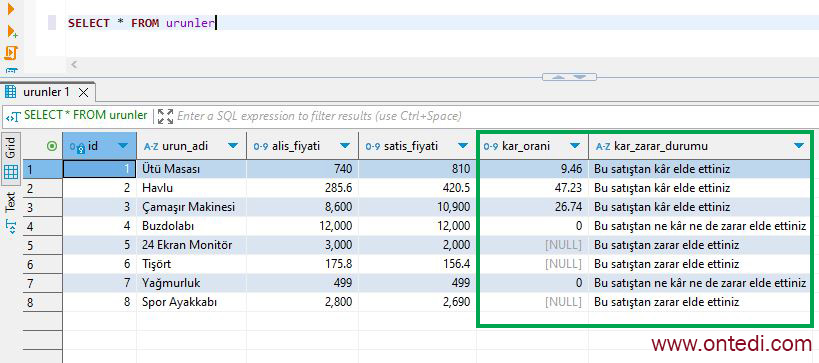This screenshot has width=819, height=363.
Task: Select the kar_zarar_durumu cell for Buzdolabı
Action: [700, 227]
